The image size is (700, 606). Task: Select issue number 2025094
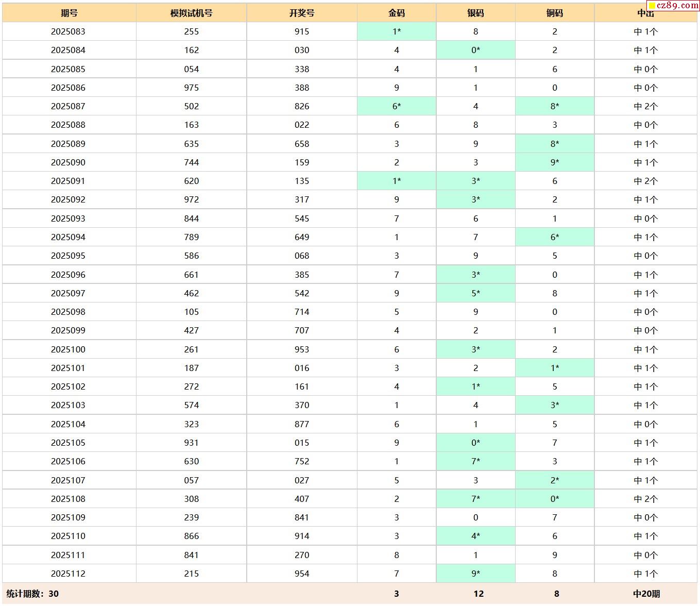tap(68, 237)
